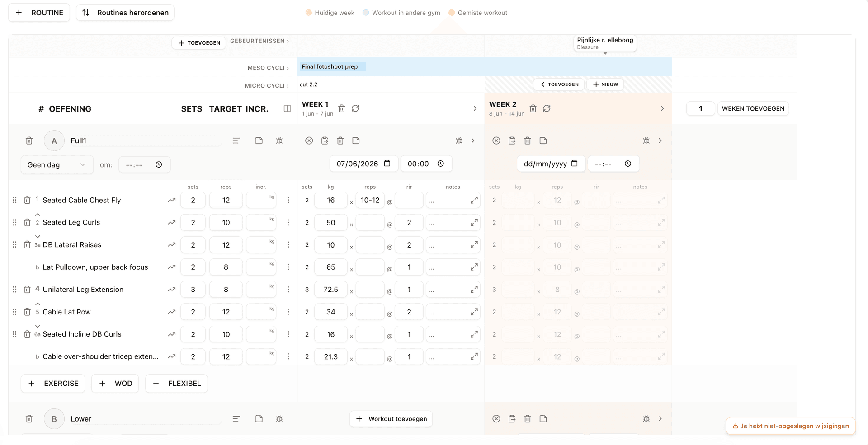Show progression graph for Cable Lat Row

(x=171, y=312)
